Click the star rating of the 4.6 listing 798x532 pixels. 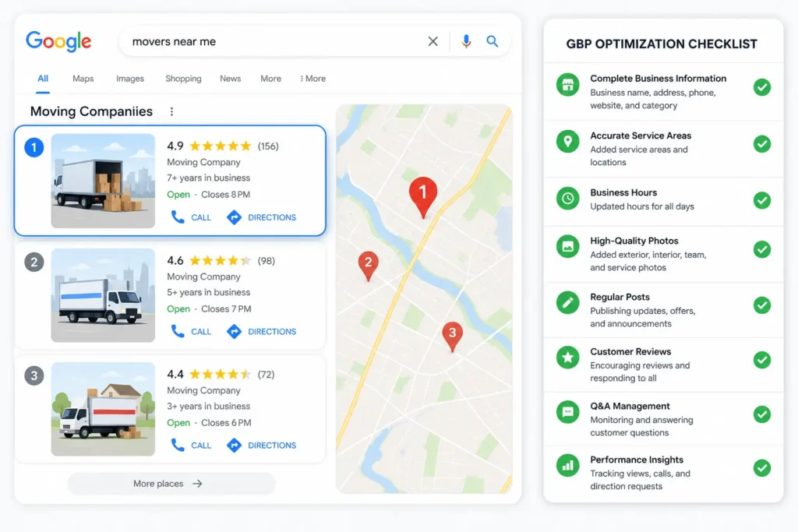221,261
